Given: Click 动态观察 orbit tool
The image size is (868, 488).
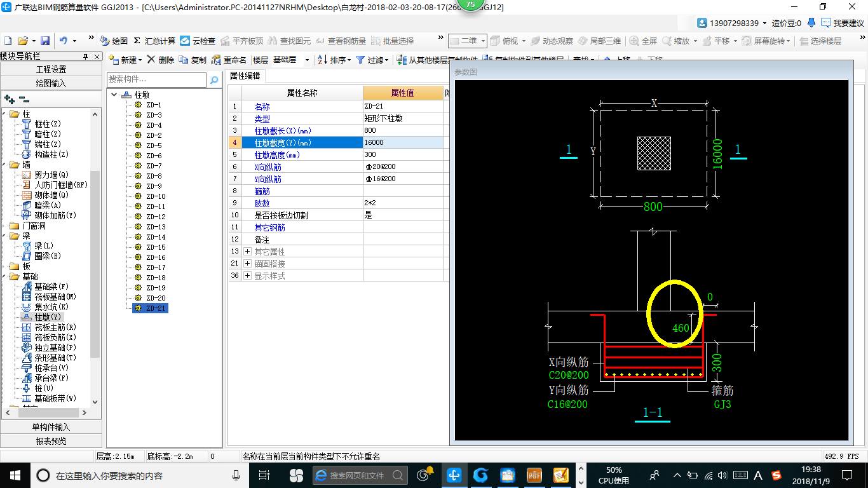Looking at the screenshot, I should point(552,41).
